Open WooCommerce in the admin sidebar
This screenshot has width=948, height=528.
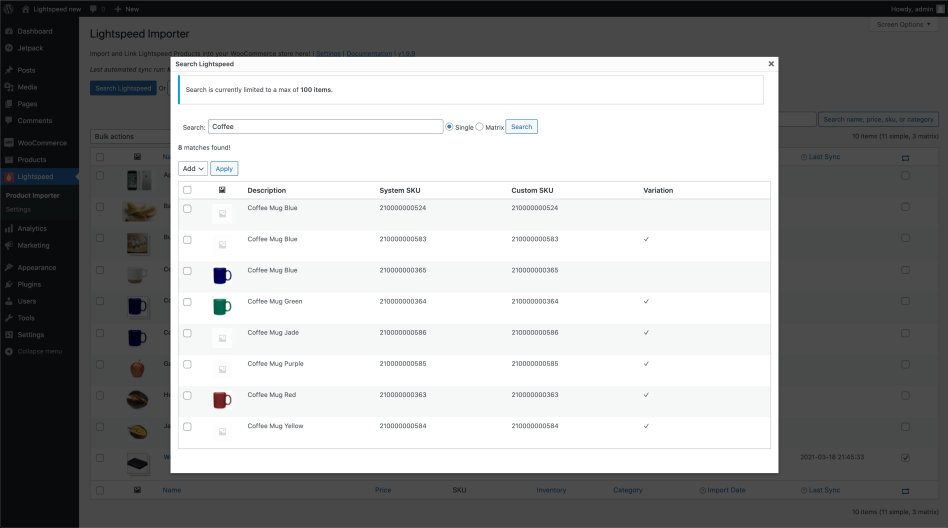pyautogui.click(x=42, y=143)
